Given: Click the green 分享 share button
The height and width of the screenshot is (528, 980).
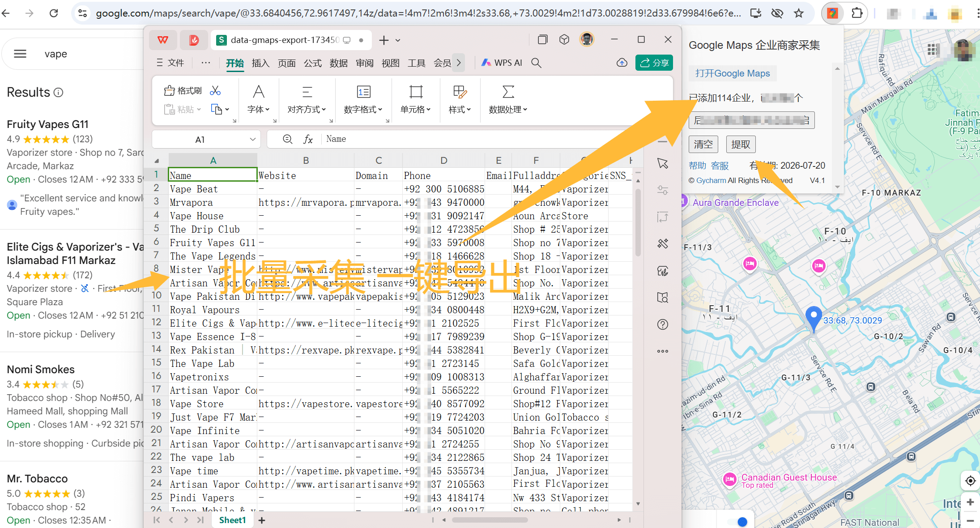Looking at the screenshot, I should tap(654, 63).
